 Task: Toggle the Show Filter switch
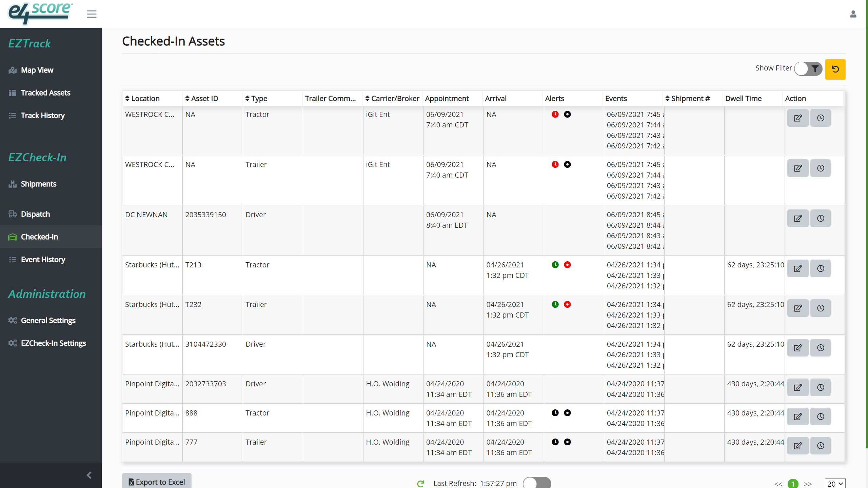(x=808, y=68)
